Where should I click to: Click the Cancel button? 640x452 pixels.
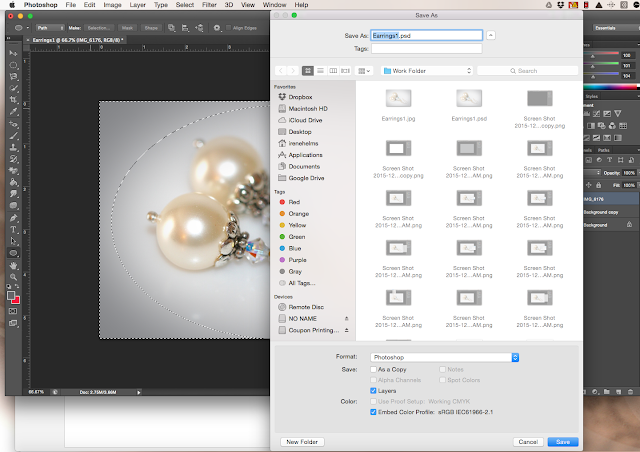click(x=528, y=442)
